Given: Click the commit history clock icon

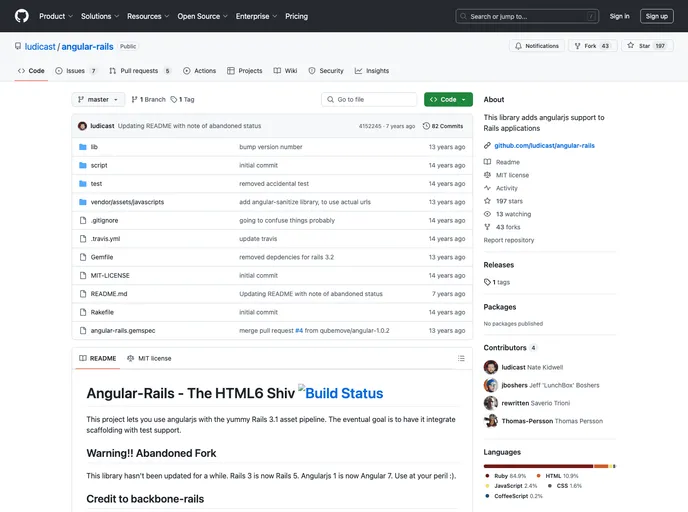Looking at the screenshot, I should point(426,126).
